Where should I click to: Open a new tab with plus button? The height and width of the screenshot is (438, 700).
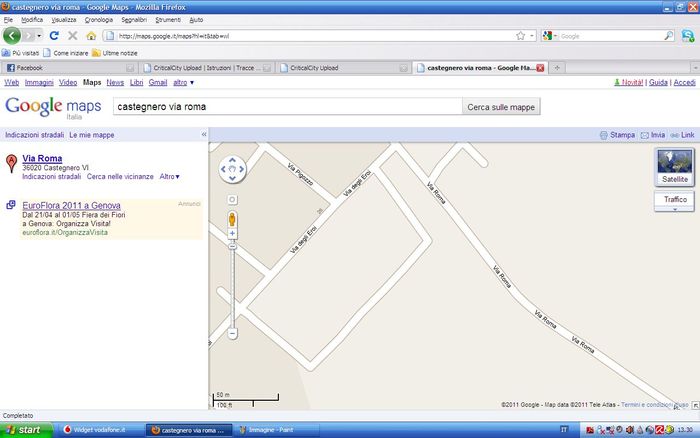557,68
